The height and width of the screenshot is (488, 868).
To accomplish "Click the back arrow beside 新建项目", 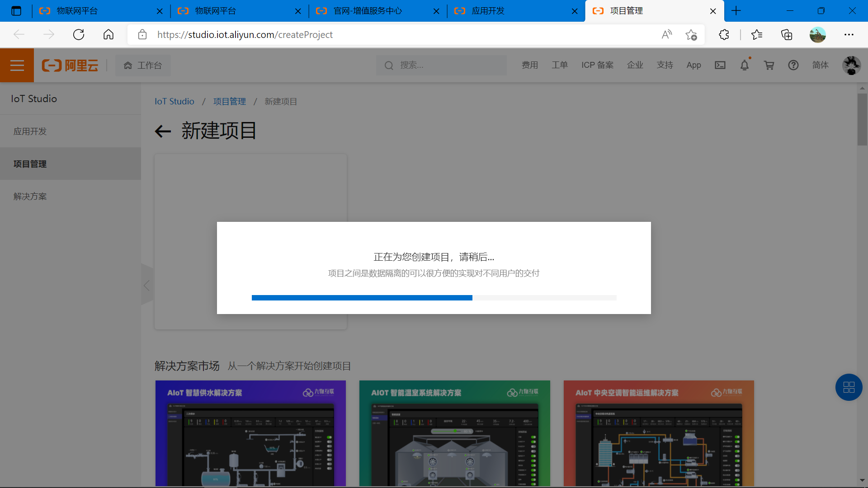I will point(163,131).
